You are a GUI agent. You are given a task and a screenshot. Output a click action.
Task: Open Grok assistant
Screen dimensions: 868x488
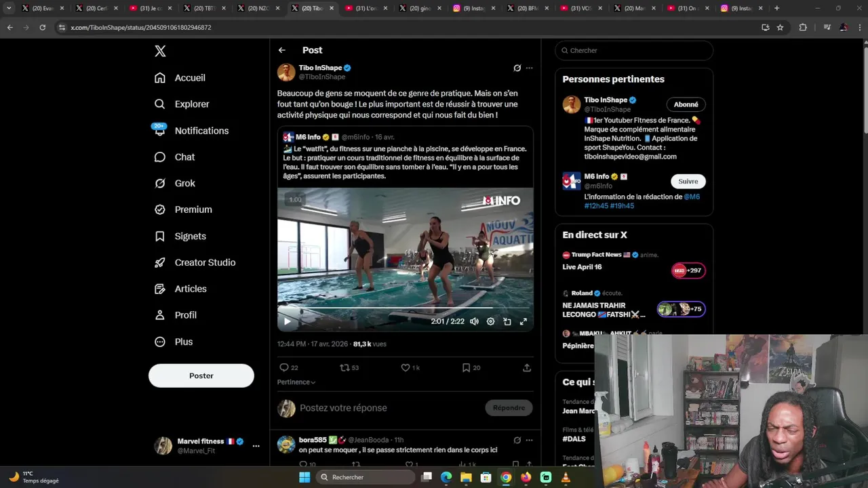[x=174, y=184]
